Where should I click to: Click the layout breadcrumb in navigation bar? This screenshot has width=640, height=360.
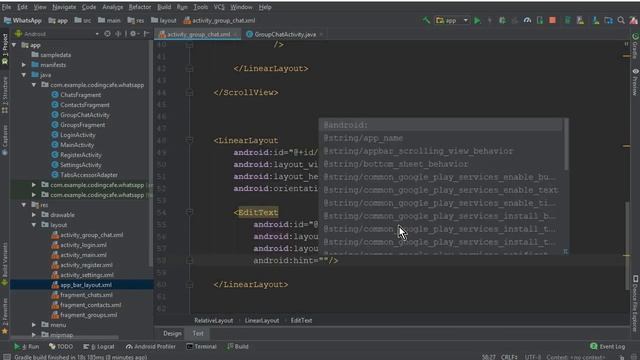coord(164,20)
